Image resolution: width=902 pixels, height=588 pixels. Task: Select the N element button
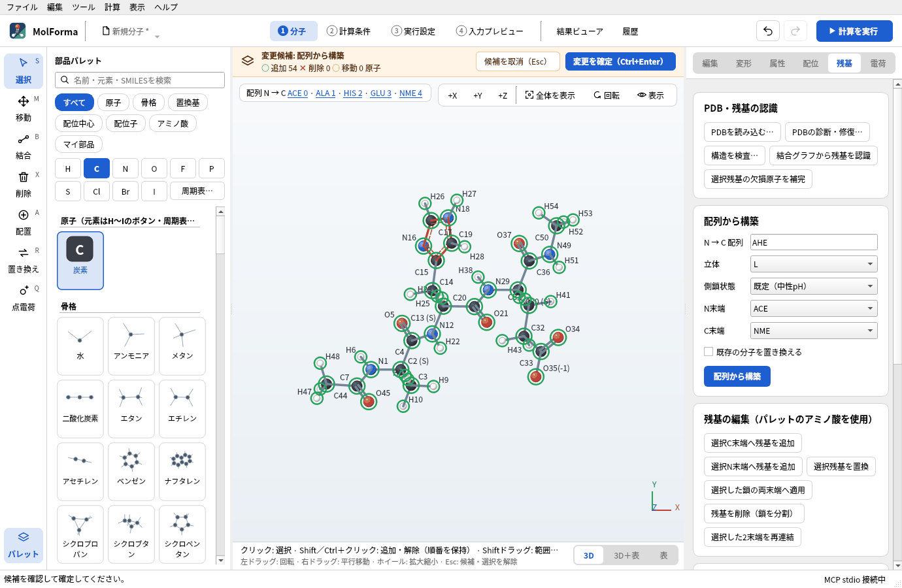click(x=125, y=169)
